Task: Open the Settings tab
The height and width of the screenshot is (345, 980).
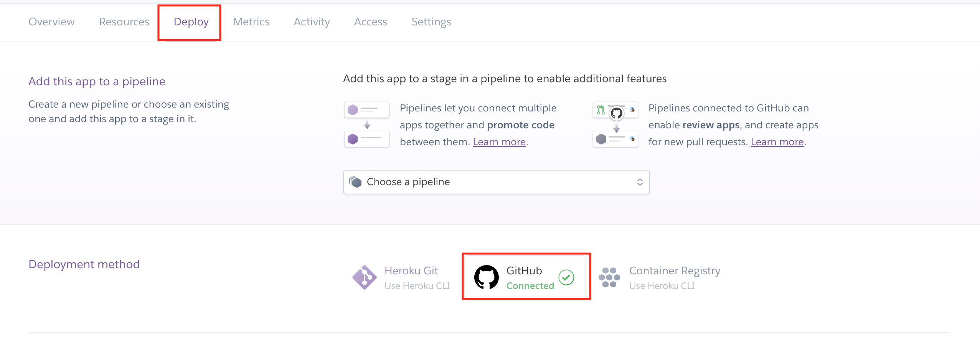Action: (431, 22)
